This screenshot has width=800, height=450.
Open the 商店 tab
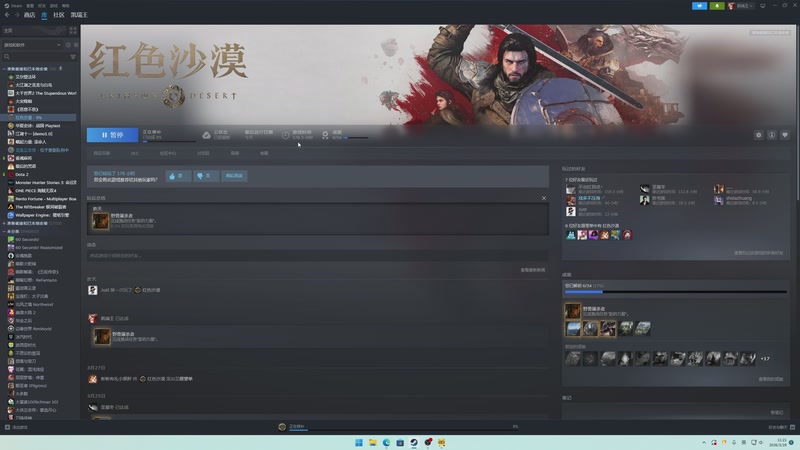tap(29, 15)
